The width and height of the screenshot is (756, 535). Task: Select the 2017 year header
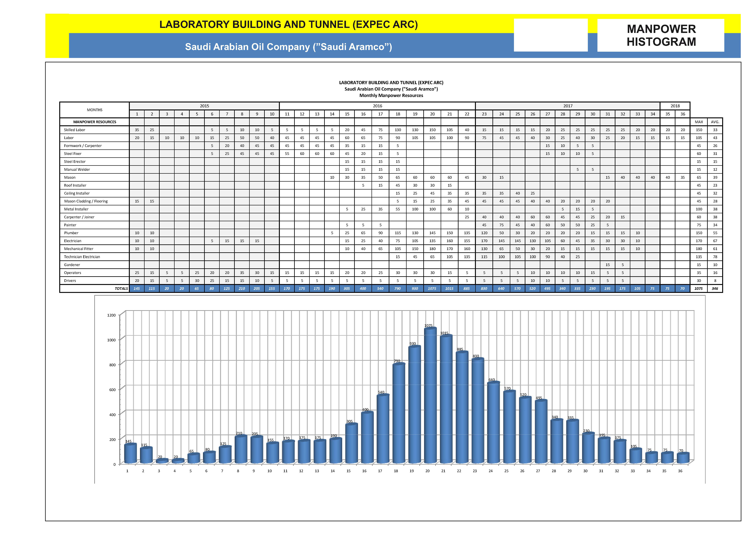point(568,106)
